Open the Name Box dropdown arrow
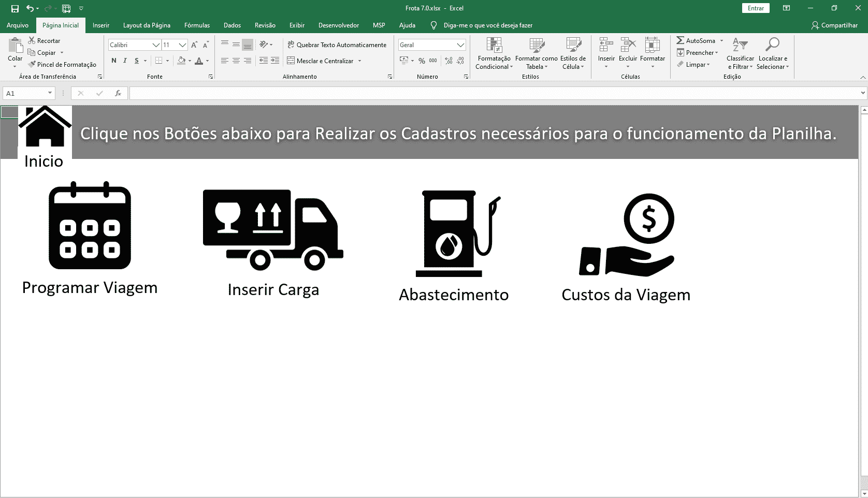Viewport: 868px width, 498px height. [50, 93]
